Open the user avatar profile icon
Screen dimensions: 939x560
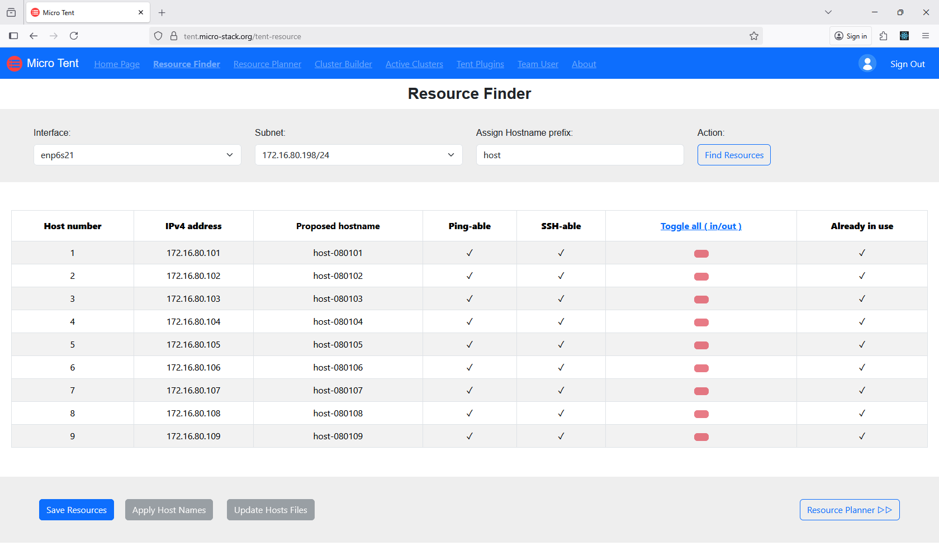[867, 63]
